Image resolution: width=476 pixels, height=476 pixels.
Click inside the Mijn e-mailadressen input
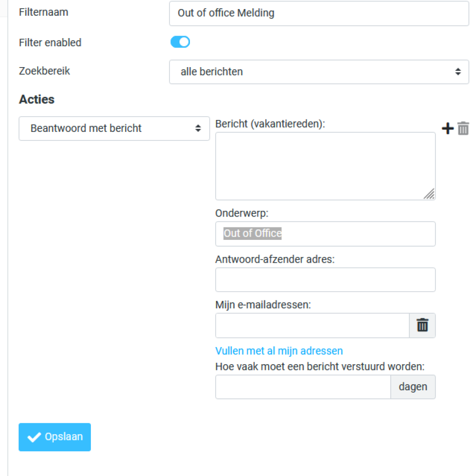click(x=312, y=325)
